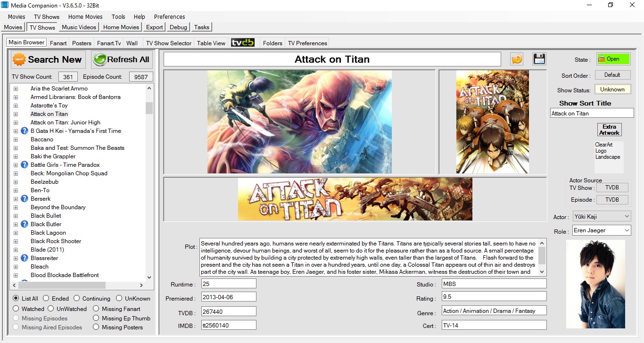The image size is (644, 343).
Task: Select the Missing Ep Thumb radio button
Action: [96, 318]
